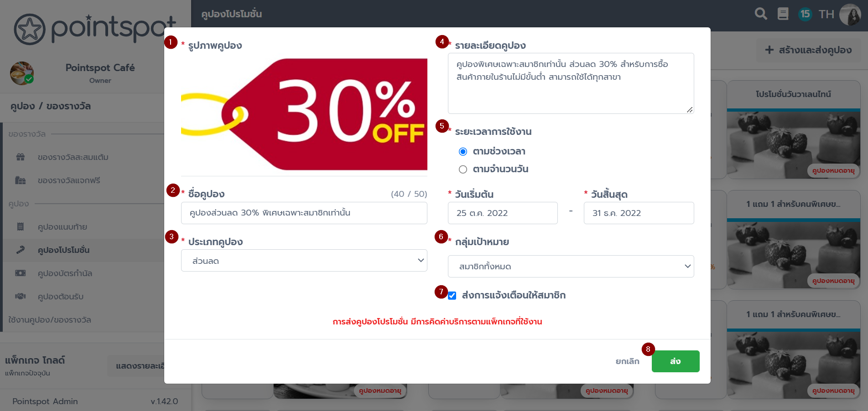The width and height of the screenshot is (868, 411).
Task: Click the 30% OFF coupon image
Action: [x=304, y=114]
